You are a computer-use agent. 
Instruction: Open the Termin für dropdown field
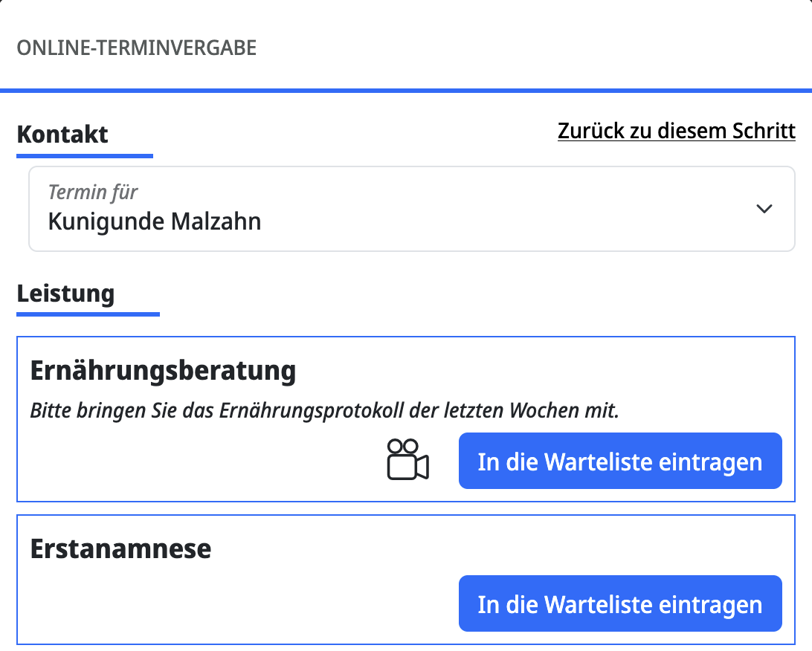pyautogui.click(x=411, y=209)
